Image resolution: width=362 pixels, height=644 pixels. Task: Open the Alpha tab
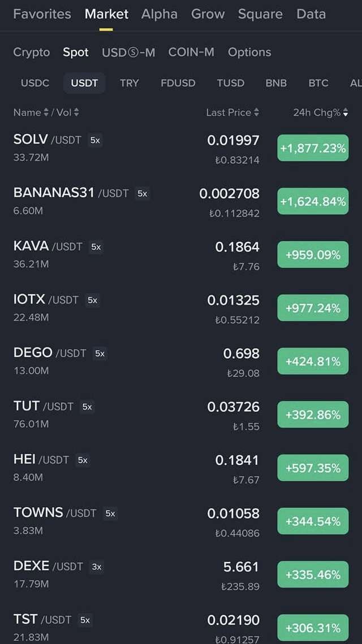159,14
